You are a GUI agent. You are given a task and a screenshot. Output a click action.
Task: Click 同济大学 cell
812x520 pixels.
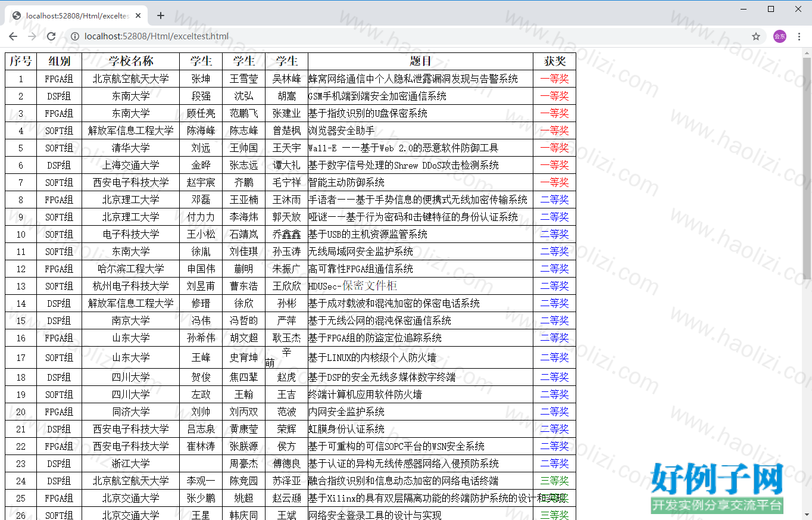[x=131, y=412]
